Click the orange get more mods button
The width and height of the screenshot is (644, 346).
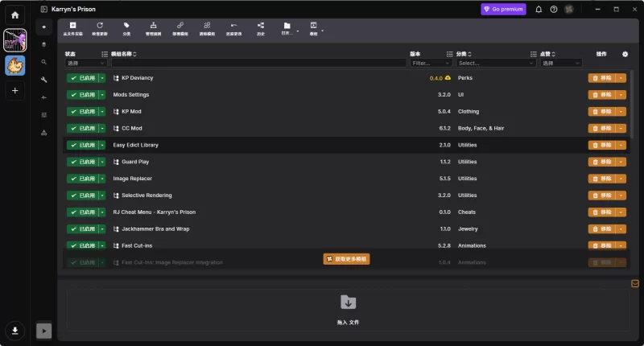[347, 259]
